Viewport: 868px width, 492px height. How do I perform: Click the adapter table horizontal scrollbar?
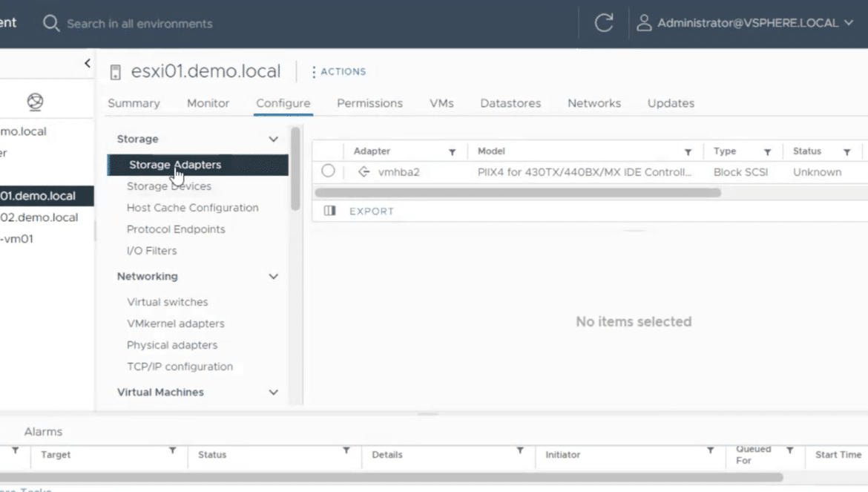pyautogui.click(x=518, y=193)
